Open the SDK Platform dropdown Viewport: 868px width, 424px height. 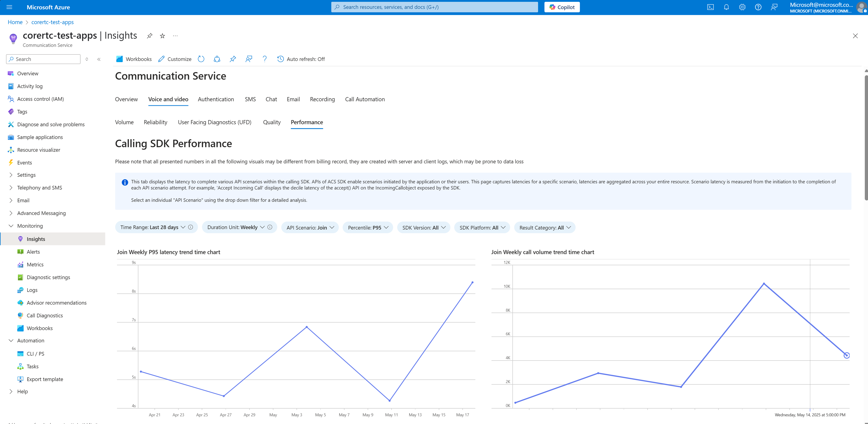[x=482, y=228]
